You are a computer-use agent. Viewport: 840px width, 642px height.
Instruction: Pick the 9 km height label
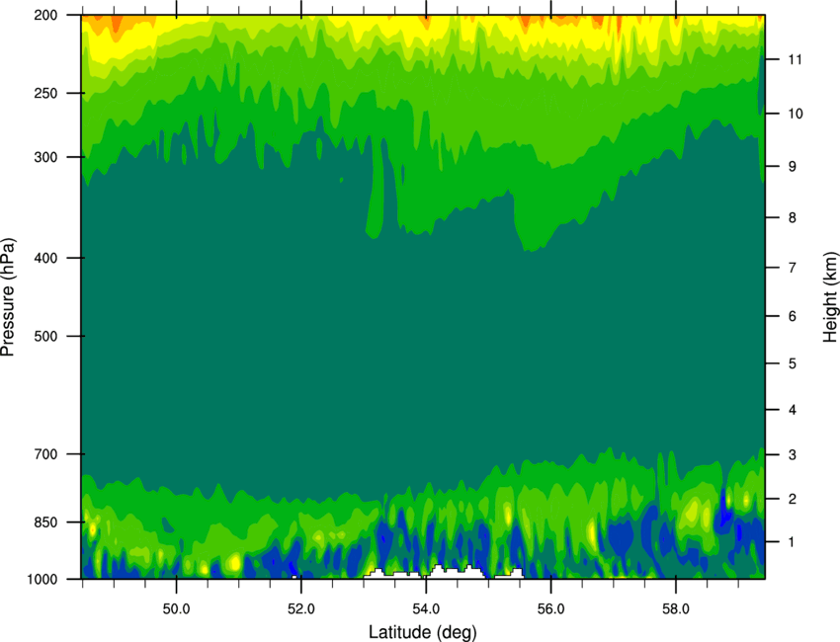[x=792, y=167]
